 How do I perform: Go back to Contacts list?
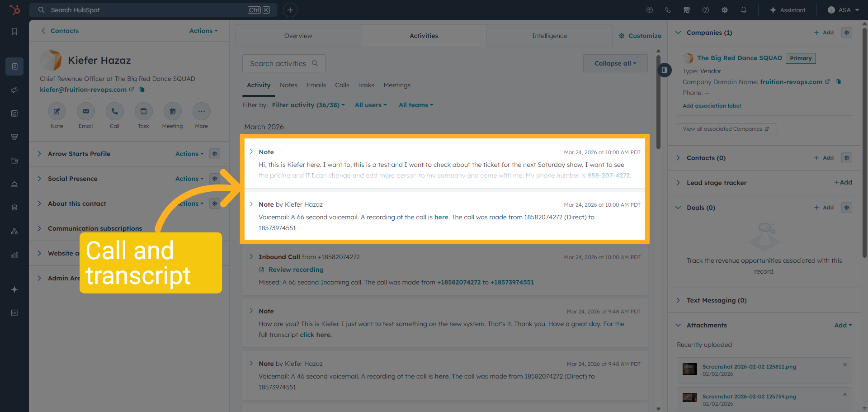(60, 31)
